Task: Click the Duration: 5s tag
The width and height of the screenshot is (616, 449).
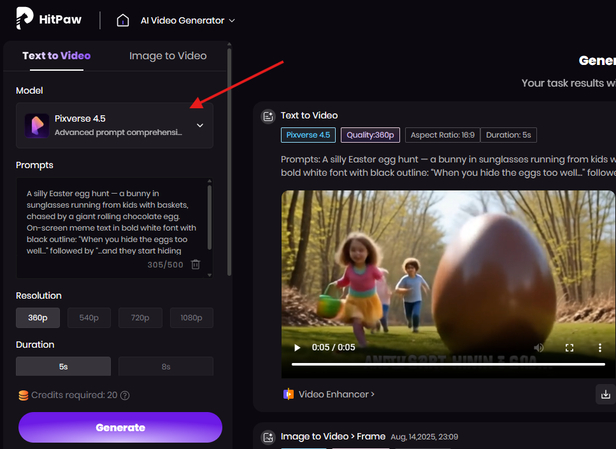Action: [508, 135]
